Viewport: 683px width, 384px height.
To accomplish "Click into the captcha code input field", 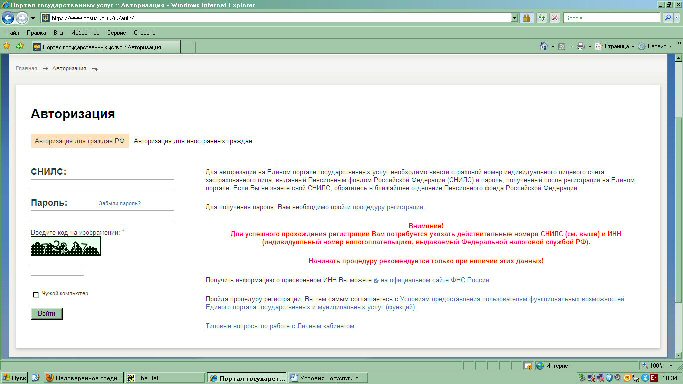I will point(57,269).
